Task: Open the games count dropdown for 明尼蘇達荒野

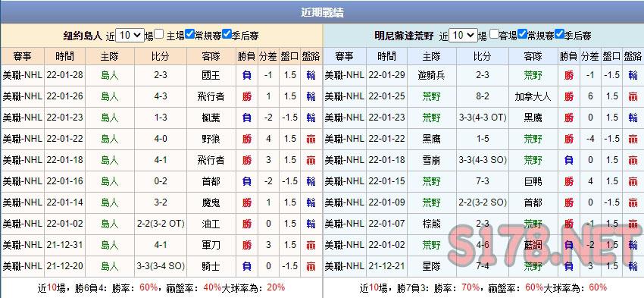Action: tap(463, 36)
